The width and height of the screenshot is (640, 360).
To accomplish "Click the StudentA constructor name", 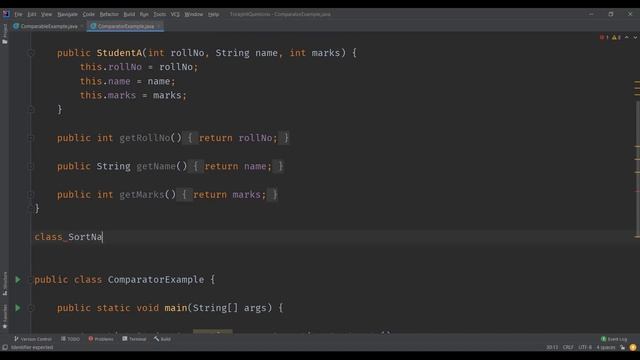I will (119, 53).
